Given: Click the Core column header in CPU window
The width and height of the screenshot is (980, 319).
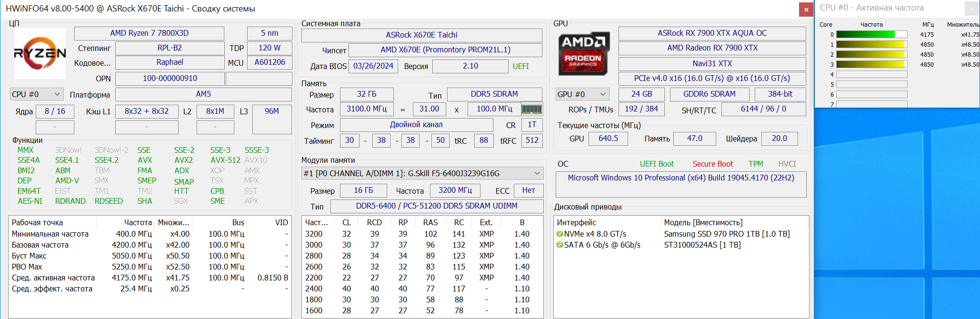Looking at the screenshot, I should pyautogui.click(x=826, y=25).
